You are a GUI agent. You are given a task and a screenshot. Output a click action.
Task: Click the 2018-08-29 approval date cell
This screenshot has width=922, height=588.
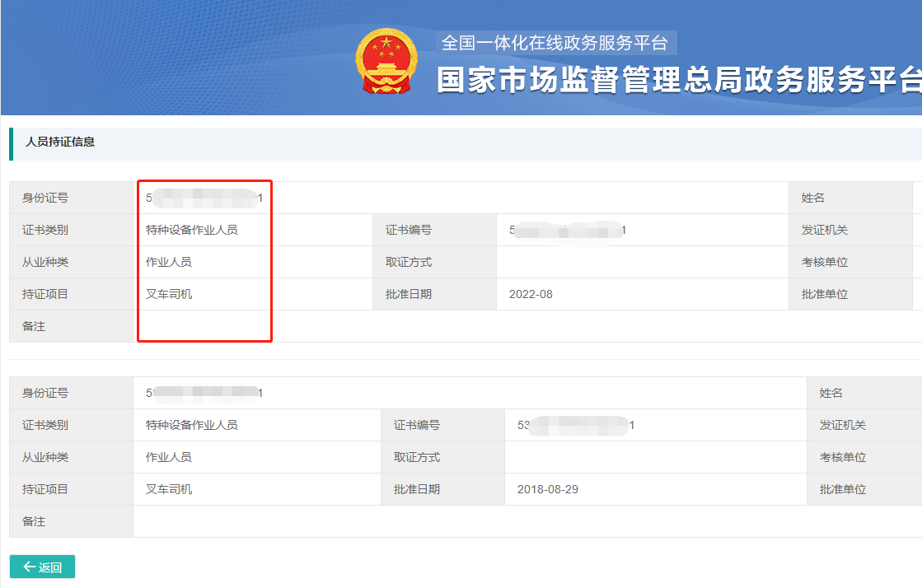pyautogui.click(x=547, y=489)
